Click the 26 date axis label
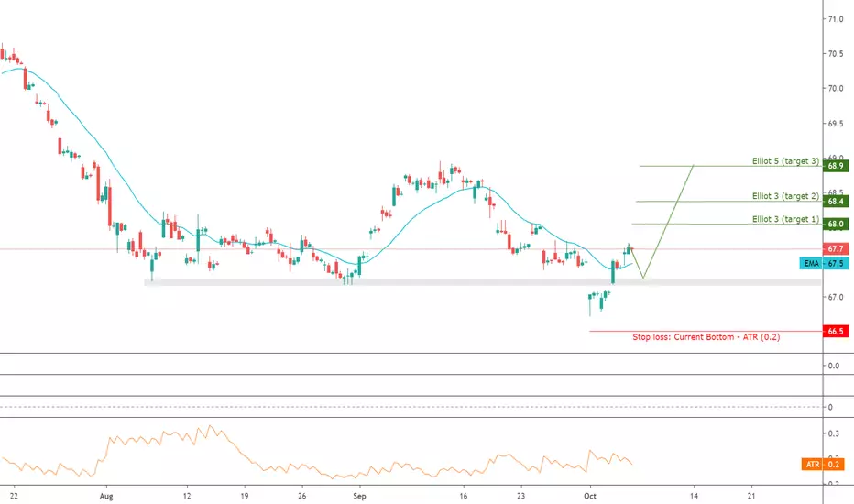This screenshot has height=504, width=854. point(302,496)
